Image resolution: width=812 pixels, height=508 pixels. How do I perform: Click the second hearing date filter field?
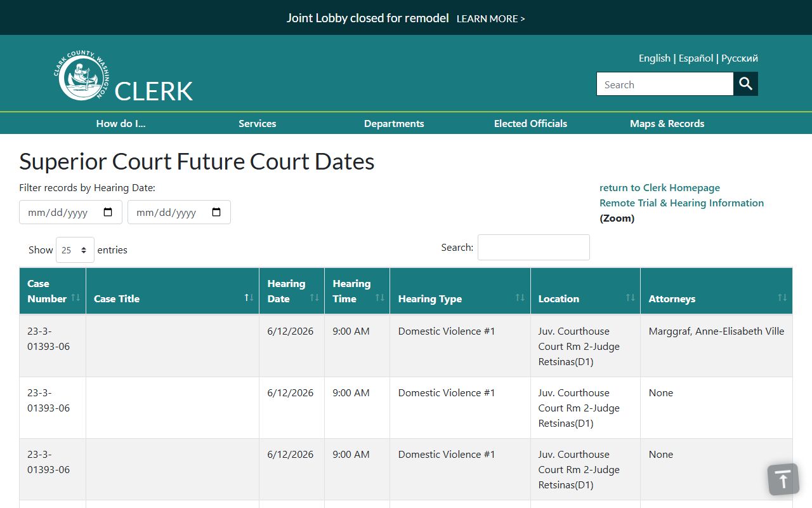(179, 212)
